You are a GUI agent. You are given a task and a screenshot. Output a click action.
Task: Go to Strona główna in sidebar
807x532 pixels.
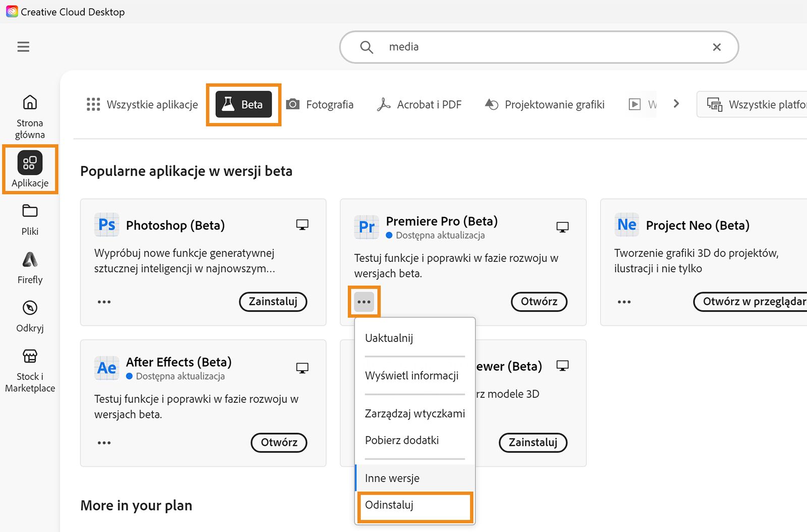pos(30,116)
